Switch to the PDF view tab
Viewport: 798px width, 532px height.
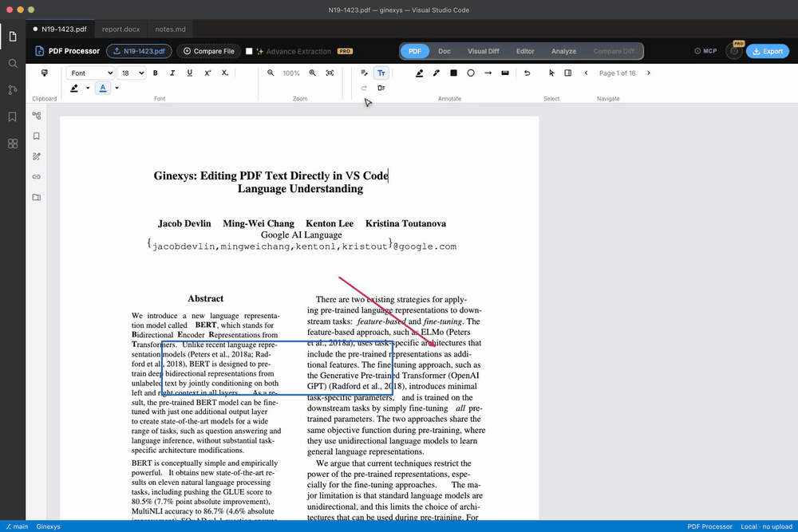coord(415,51)
